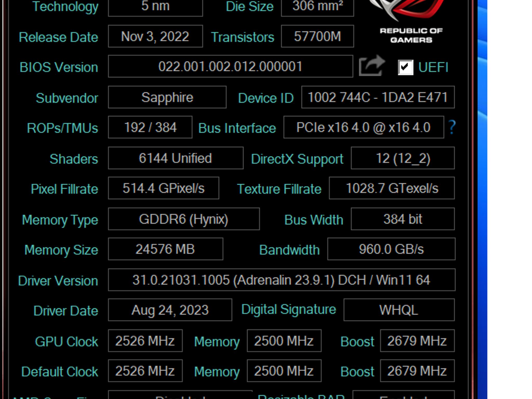Click the Digital Signature value WHQL
Image resolution: width=532 pixels, height=399 pixels.
click(399, 310)
